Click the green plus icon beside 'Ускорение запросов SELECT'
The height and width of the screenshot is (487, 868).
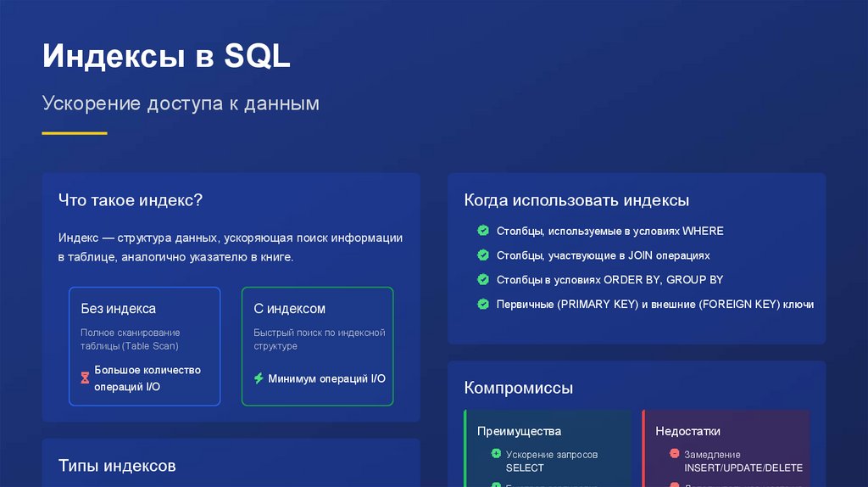496,454
